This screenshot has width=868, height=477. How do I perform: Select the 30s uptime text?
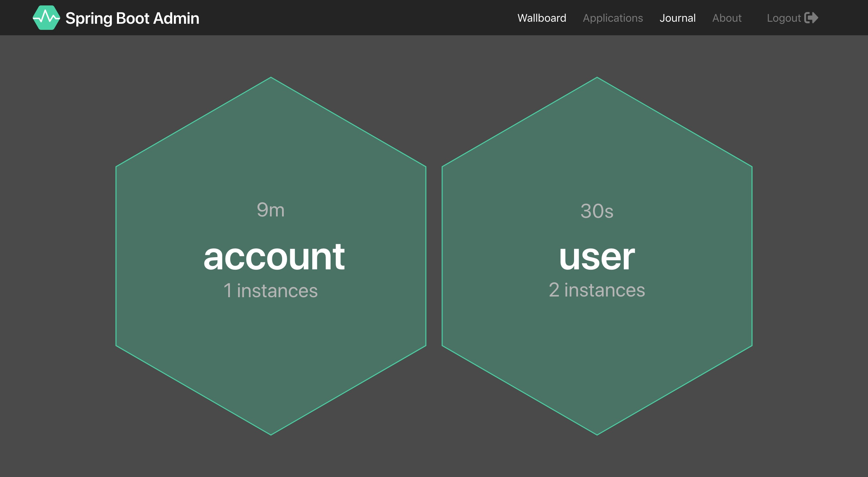(x=597, y=211)
